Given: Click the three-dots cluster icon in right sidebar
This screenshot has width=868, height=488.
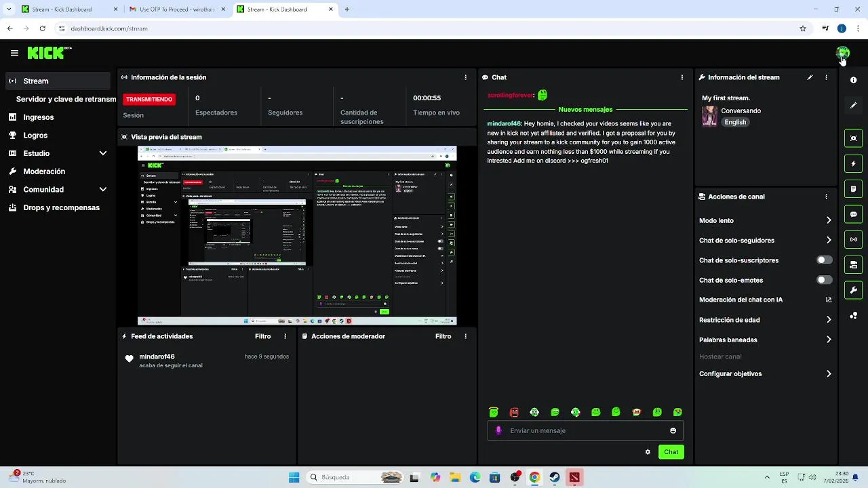Looking at the screenshot, I should click(x=853, y=315).
